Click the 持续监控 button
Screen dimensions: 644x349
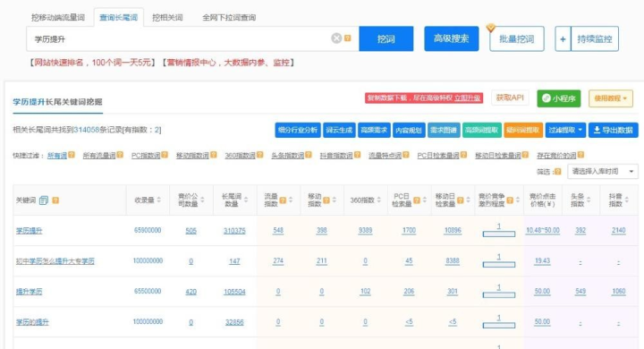[x=594, y=39]
